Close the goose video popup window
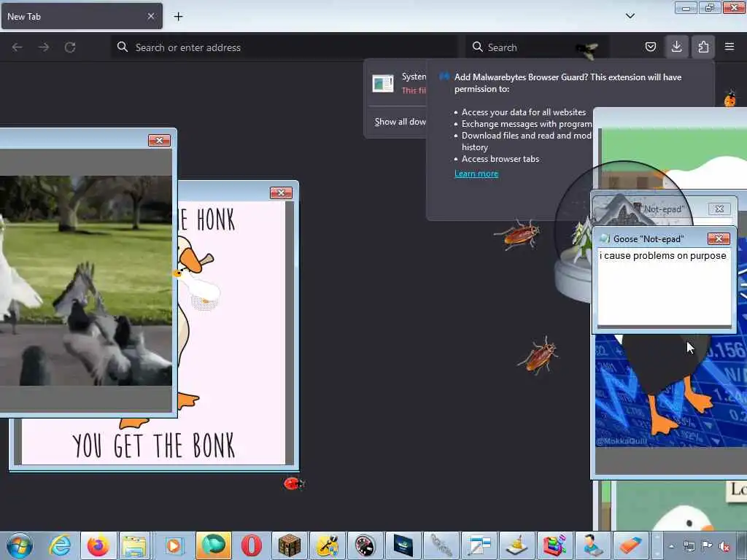The height and width of the screenshot is (560, 747). pos(159,141)
